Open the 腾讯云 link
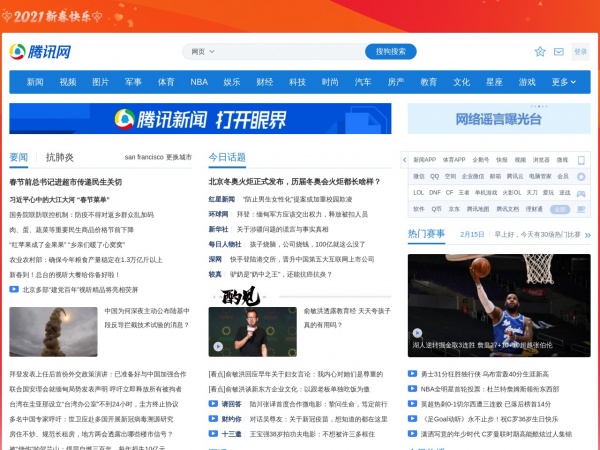Screen dimensions: 600x450 pos(515,176)
